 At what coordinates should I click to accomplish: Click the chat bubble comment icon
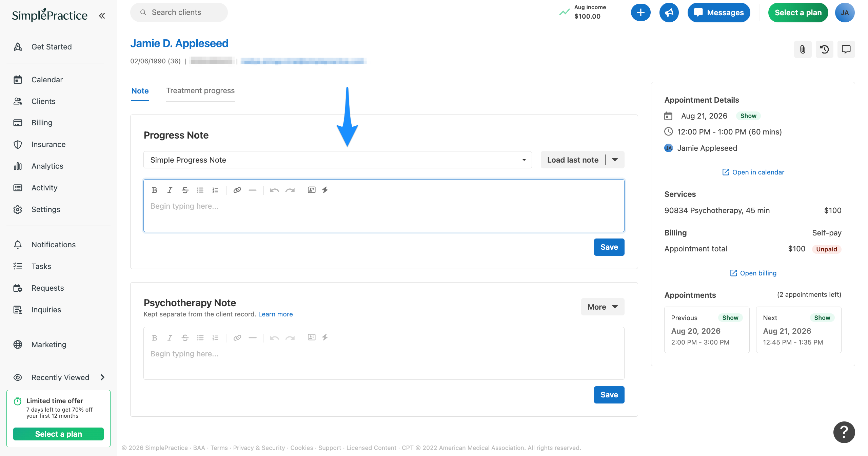(x=846, y=49)
